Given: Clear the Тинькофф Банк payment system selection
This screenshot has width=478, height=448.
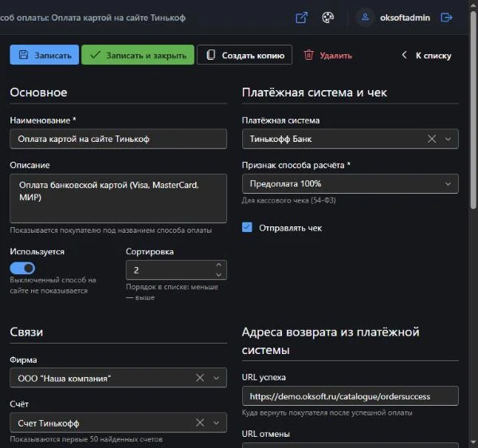Looking at the screenshot, I should (432, 139).
